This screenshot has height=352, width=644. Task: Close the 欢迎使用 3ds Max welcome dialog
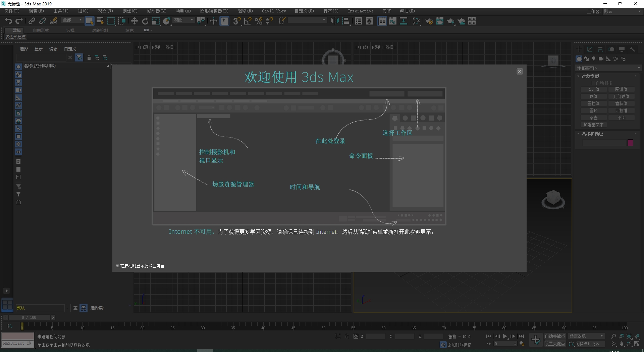[520, 71]
